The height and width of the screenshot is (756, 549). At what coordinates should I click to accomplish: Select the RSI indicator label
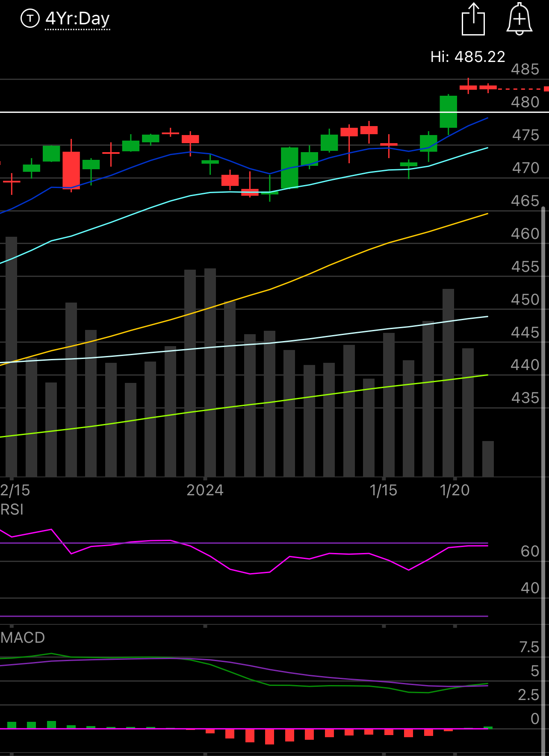pyautogui.click(x=12, y=509)
